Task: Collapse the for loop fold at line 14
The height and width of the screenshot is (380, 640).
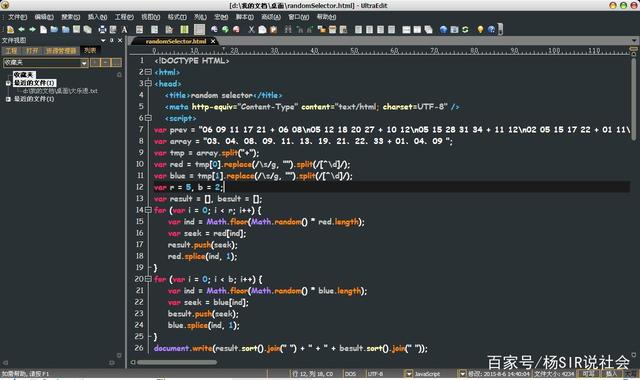Action: 149,210
